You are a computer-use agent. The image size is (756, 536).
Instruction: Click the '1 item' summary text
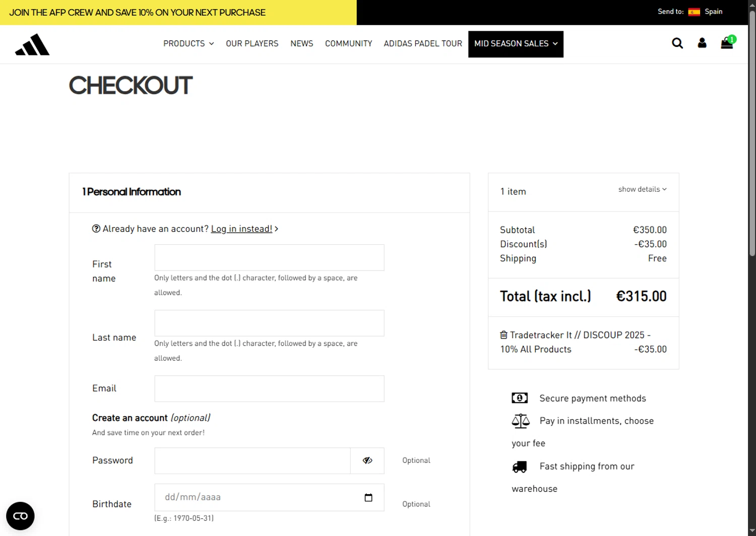[x=513, y=191]
